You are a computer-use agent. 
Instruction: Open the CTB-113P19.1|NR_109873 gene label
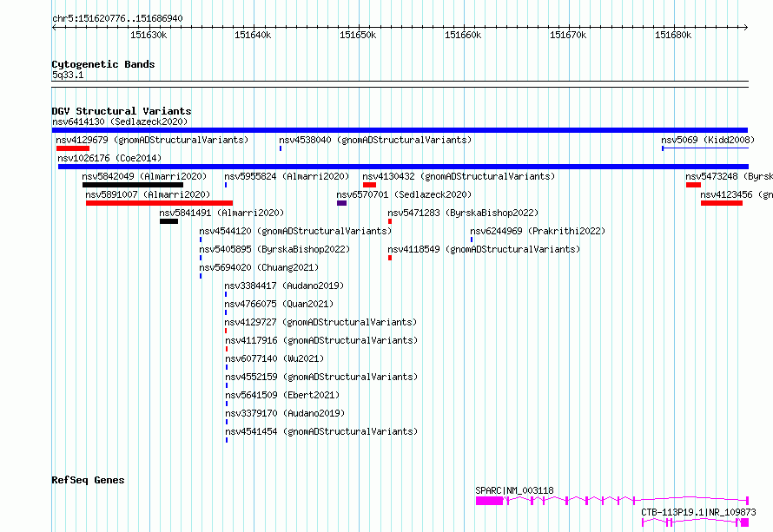tap(698, 512)
